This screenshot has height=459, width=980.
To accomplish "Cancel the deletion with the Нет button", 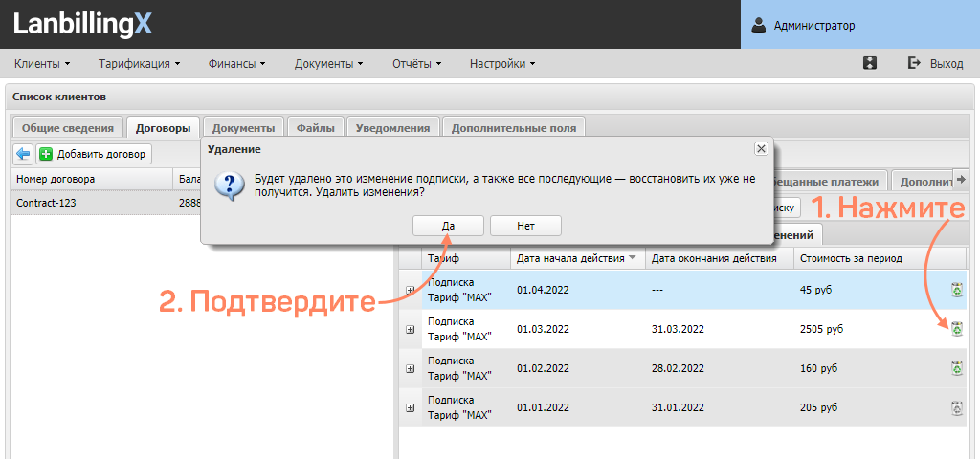I will 525,226.
